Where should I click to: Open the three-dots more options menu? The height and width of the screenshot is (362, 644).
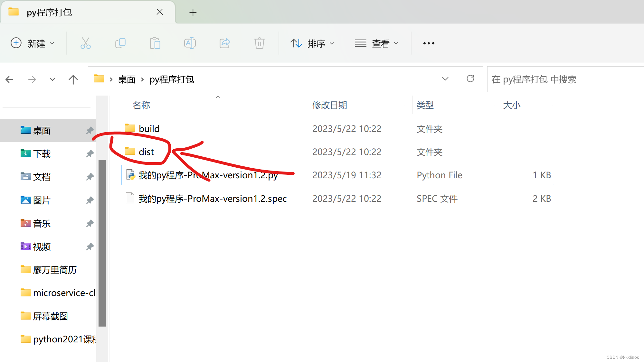[429, 43]
